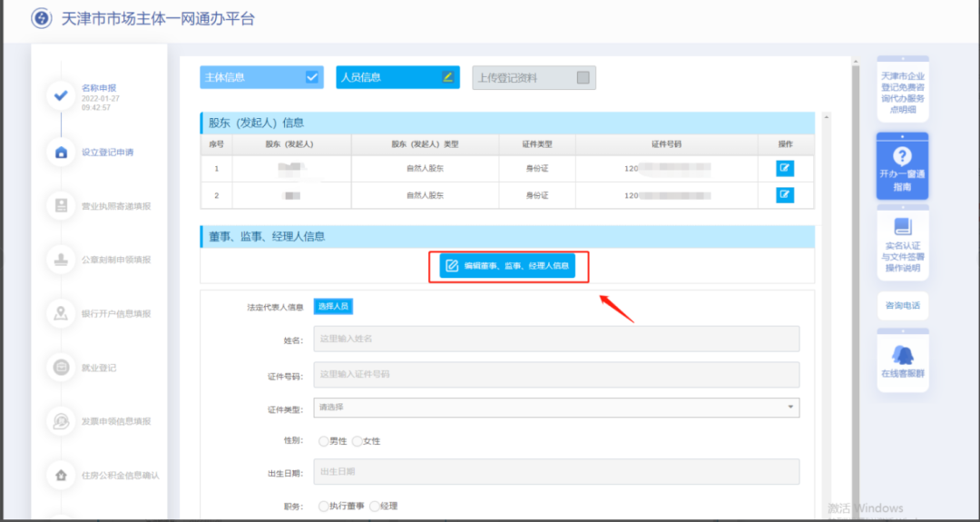
Task: Click 自然人股东 cell in row 1
Action: coord(425,168)
